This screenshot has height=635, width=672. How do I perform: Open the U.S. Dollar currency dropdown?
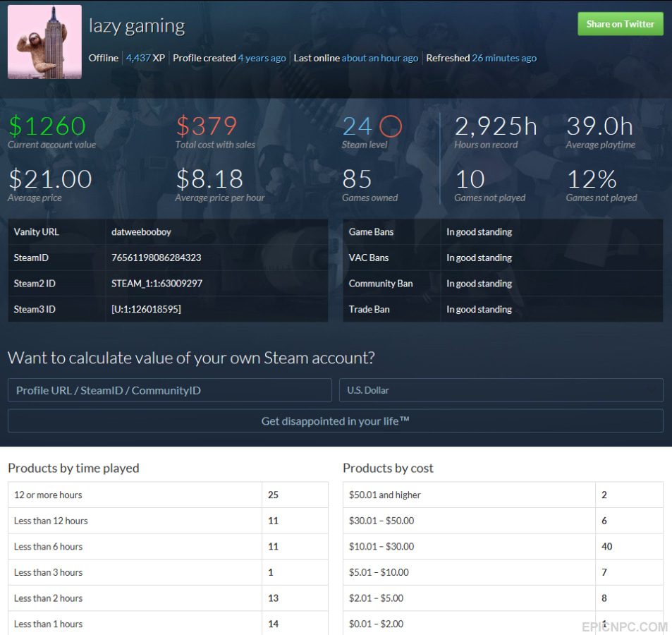[x=501, y=390]
